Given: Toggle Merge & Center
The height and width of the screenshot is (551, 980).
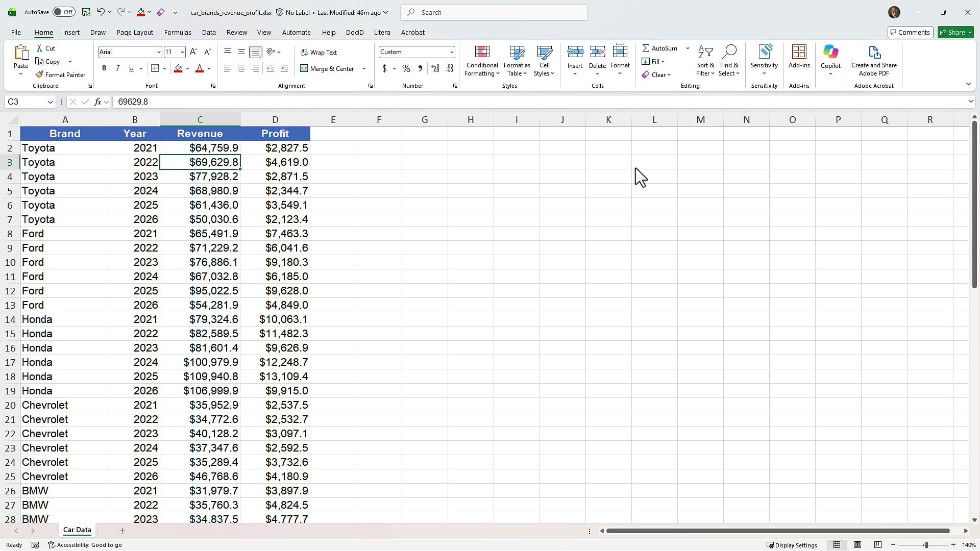Looking at the screenshot, I should [327, 68].
